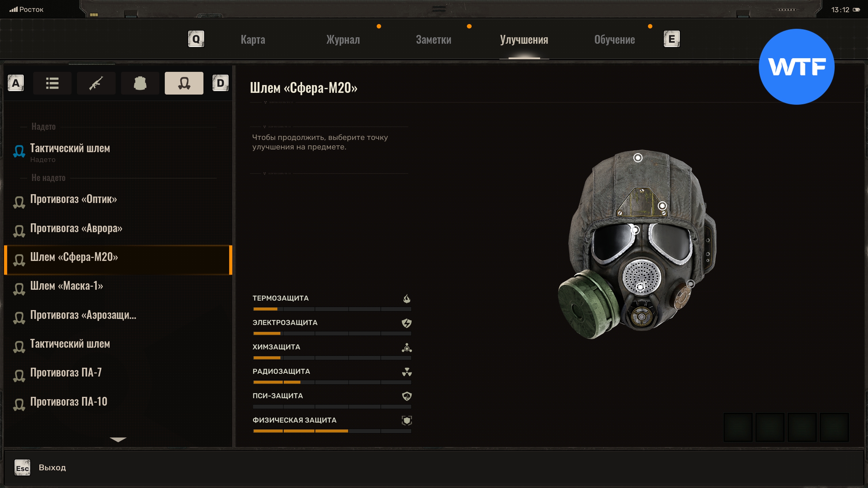Open the Карта tab
This screenshot has width=868, height=488.
tap(253, 40)
